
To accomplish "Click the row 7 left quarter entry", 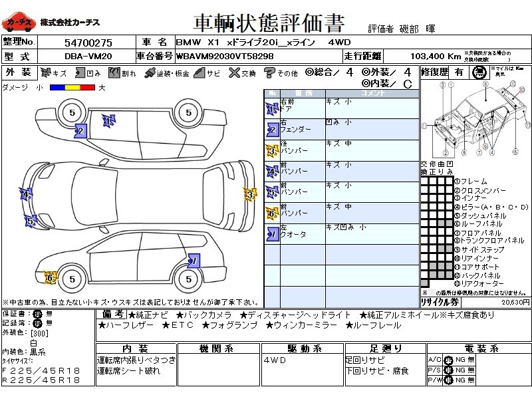I will point(342,234).
